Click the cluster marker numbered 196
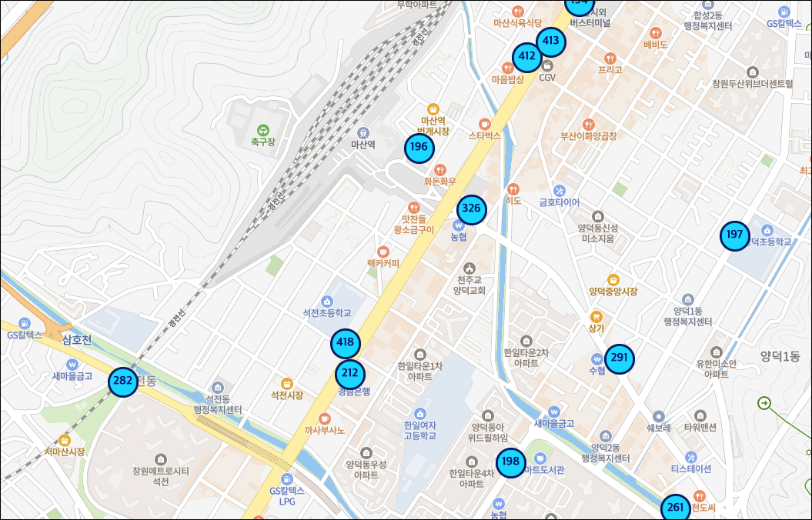Image resolution: width=812 pixels, height=520 pixels. pos(419,148)
